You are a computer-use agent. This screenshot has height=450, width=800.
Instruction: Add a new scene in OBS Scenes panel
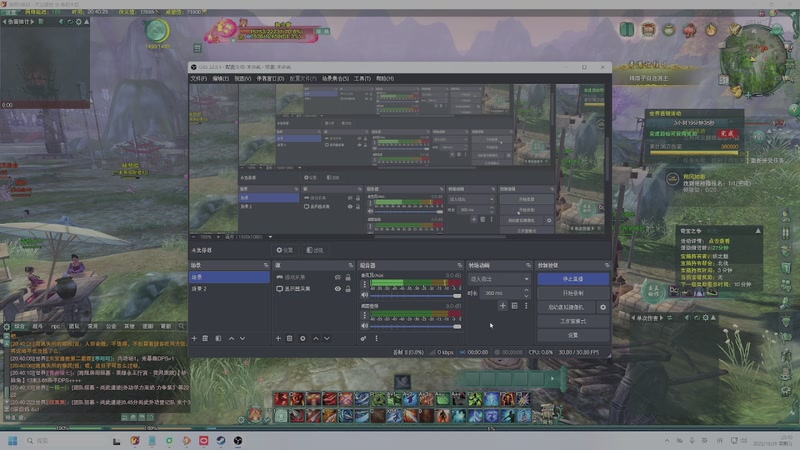click(194, 338)
